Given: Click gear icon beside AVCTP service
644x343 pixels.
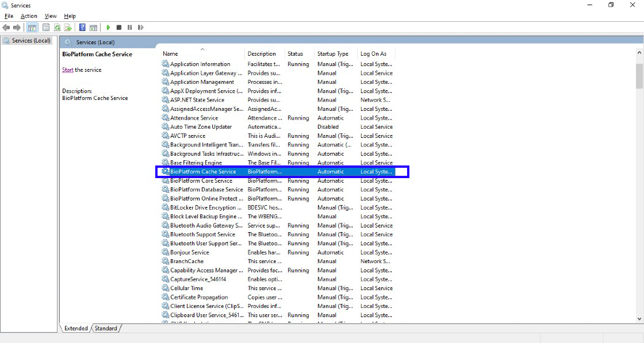Looking at the screenshot, I should 165,136.
